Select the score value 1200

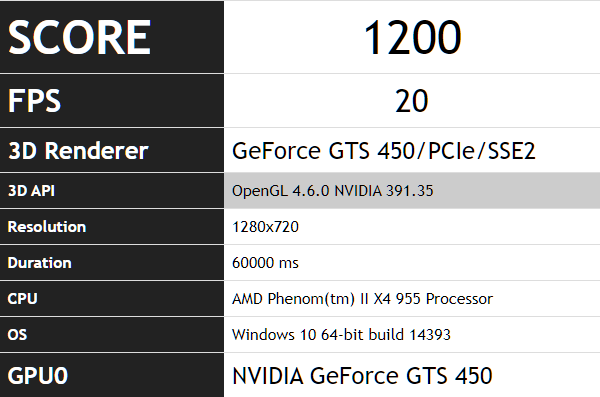[412, 38]
